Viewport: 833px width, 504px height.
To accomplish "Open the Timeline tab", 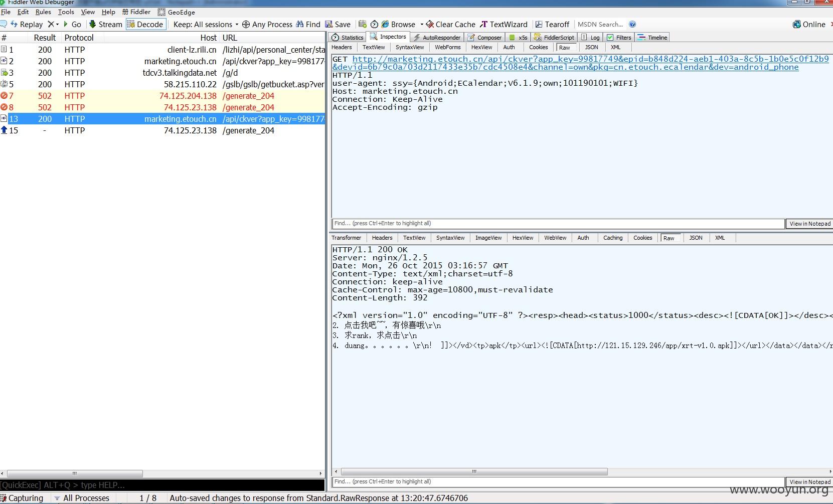I will pos(652,37).
